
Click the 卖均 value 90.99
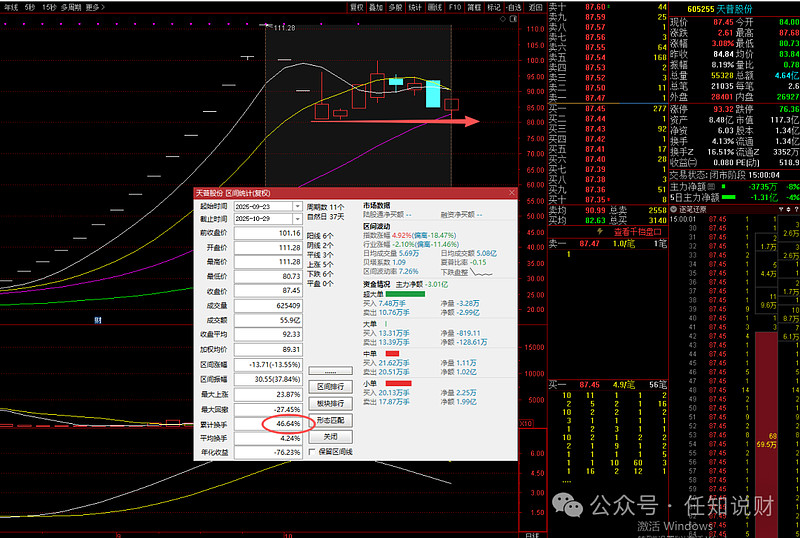click(595, 210)
